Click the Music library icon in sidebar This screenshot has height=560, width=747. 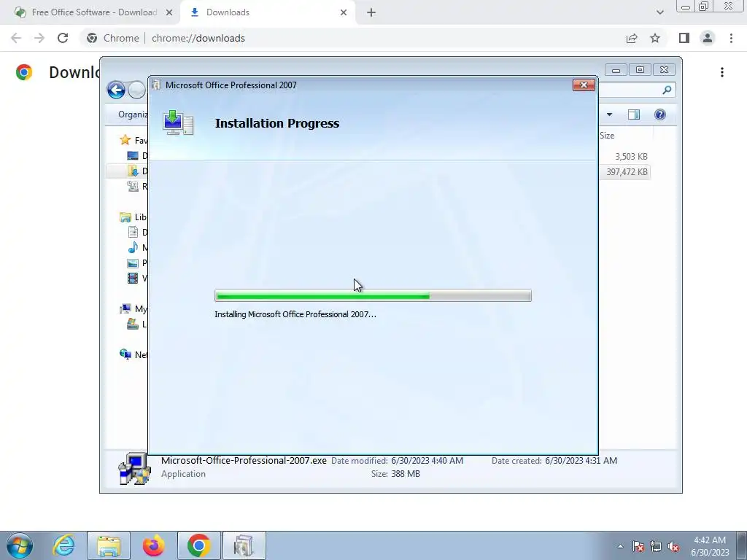133,248
